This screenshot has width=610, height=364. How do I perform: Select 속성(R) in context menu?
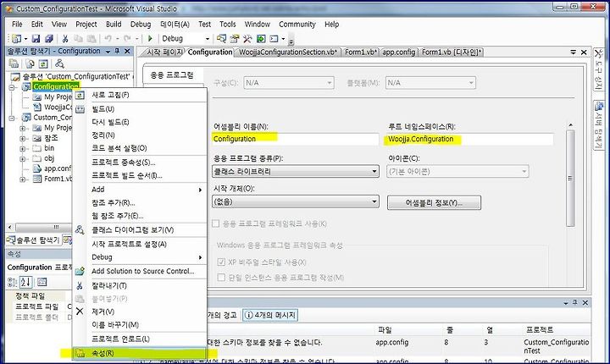click(x=140, y=353)
